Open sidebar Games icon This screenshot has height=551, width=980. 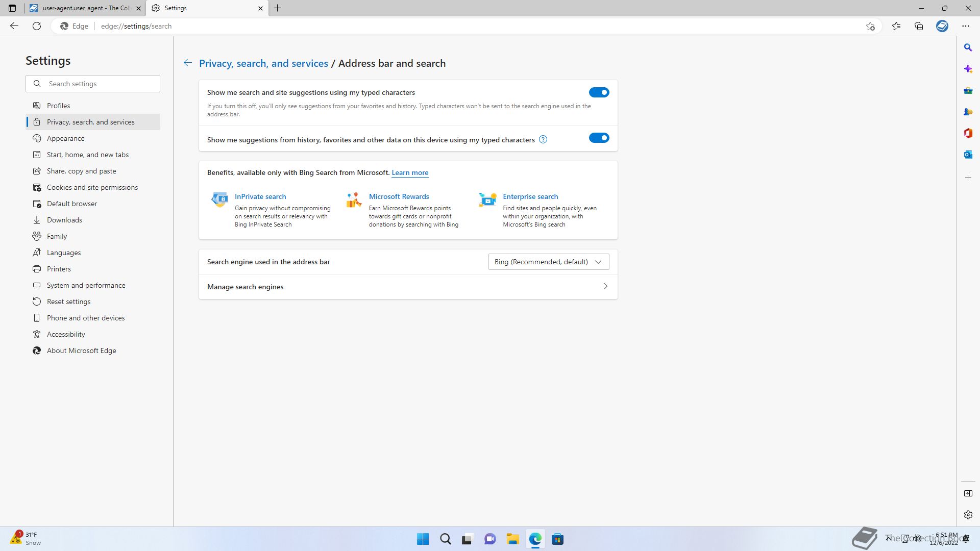tap(968, 112)
